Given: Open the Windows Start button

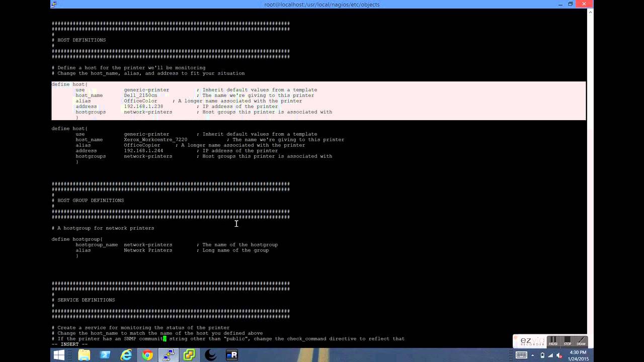Looking at the screenshot, I should [59, 355].
